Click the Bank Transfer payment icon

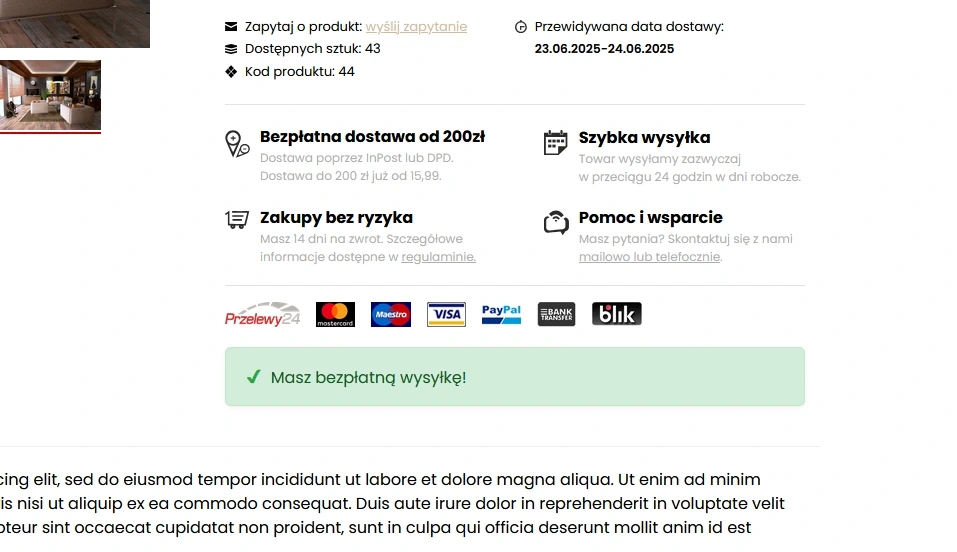point(556,315)
